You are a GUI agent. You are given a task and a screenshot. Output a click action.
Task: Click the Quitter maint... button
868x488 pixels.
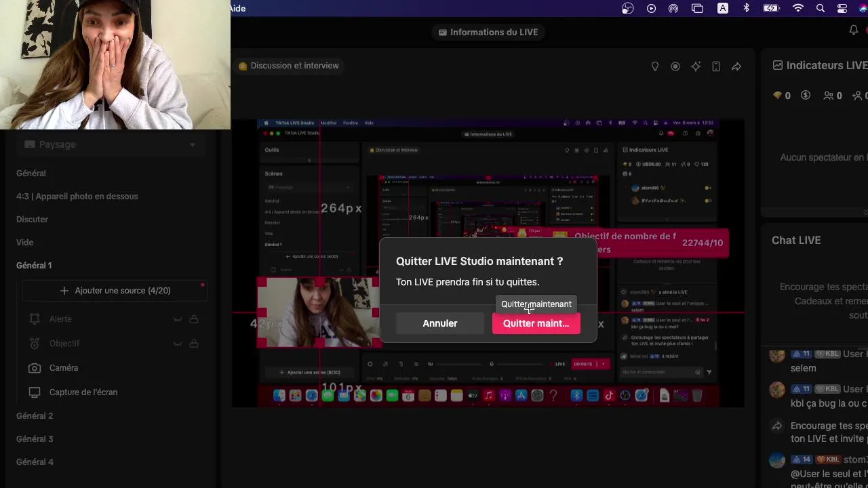tap(536, 323)
